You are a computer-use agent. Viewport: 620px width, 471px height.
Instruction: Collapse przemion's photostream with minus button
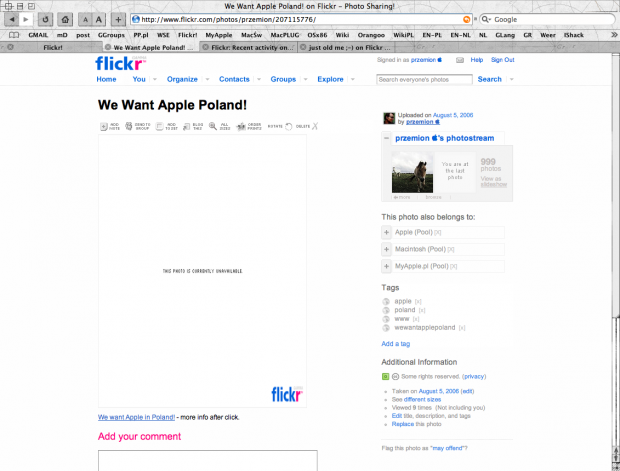pos(386,138)
